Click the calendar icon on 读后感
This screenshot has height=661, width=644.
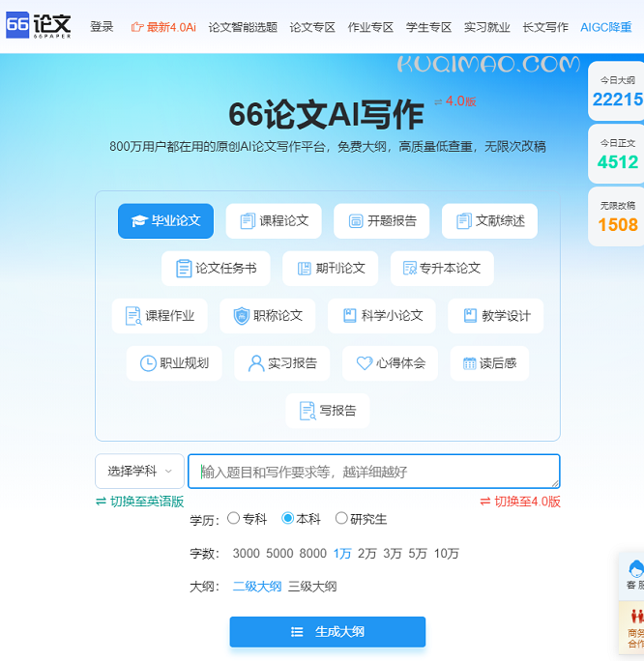(x=469, y=363)
